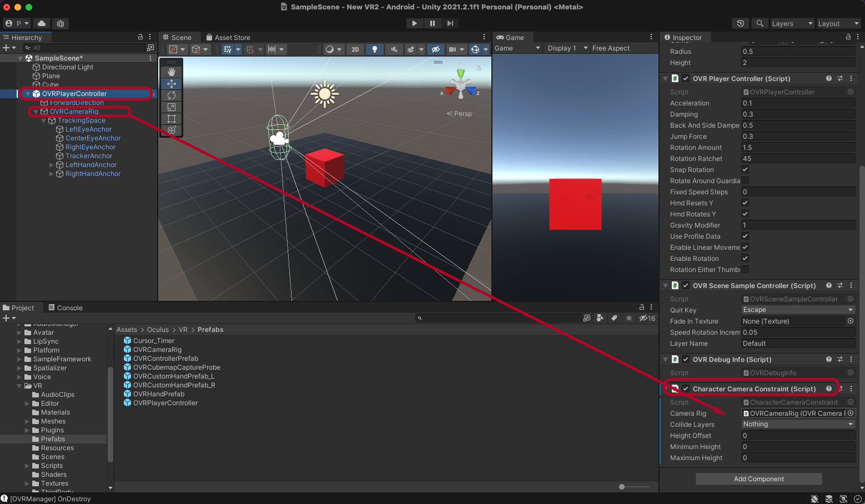This screenshot has height=504, width=865.
Task: Click the Add Component button
Action: 758,478
